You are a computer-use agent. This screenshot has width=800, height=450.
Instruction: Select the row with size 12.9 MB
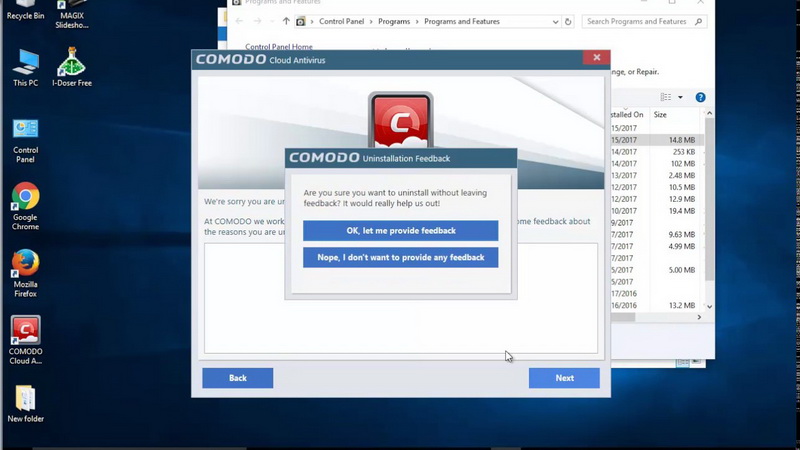[657, 199]
